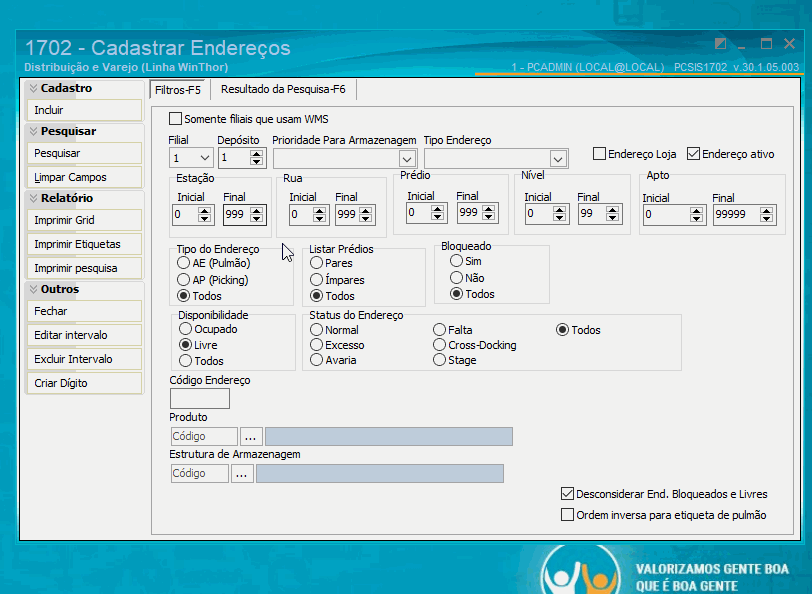Select Pares in Listar Prédios
Viewport: 812px width, 594px height.
click(316, 263)
